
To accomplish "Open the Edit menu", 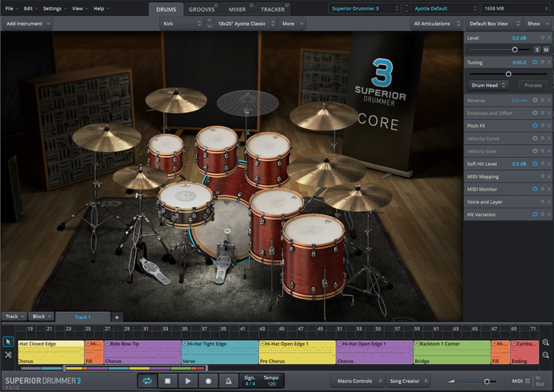I will [31, 8].
